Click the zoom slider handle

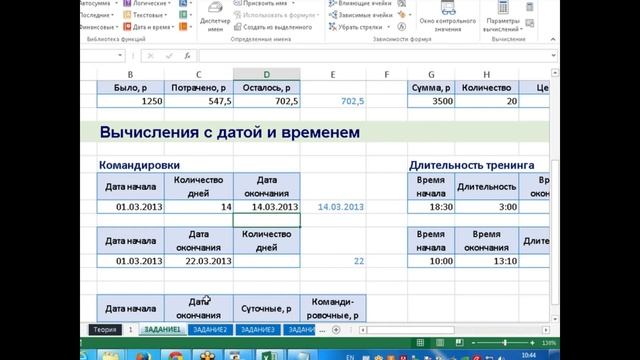(x=505, y=343)
